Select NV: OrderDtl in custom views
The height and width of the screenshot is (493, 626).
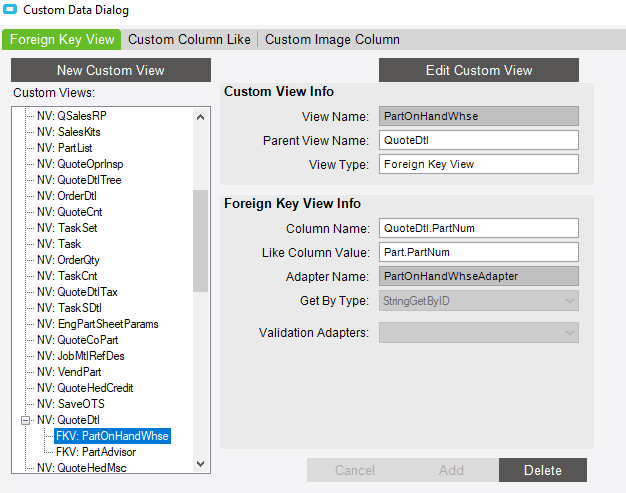[67, 196]
